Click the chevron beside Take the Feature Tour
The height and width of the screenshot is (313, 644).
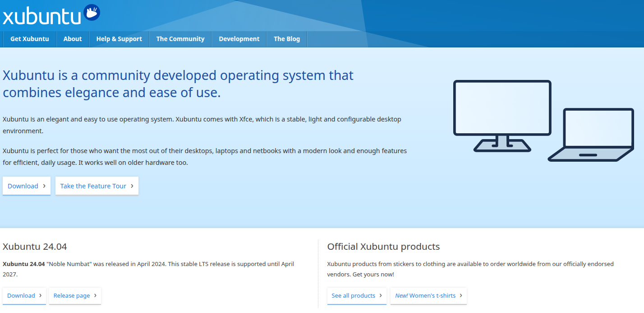click(132, 186)
